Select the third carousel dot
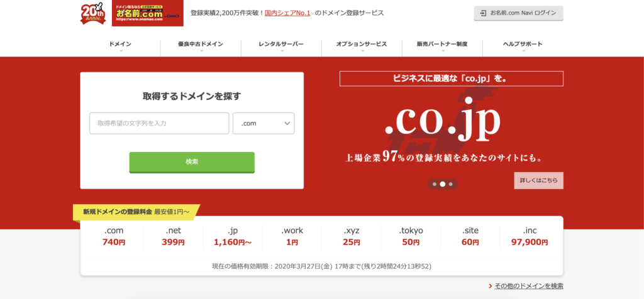 point(450,184)
